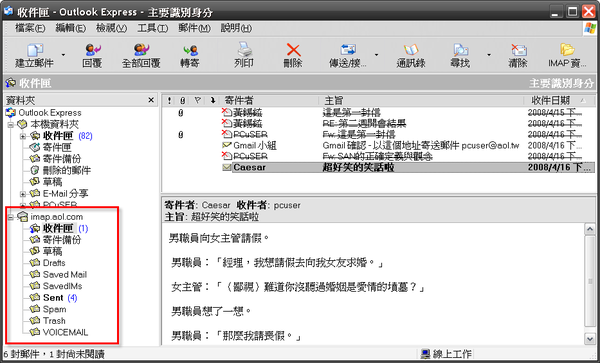Image resolution: width=600 pixels, height=363 pixels.
Task: Click the 建立郵件 (Create Mail) toolbar icon
Action: [34, 51]
